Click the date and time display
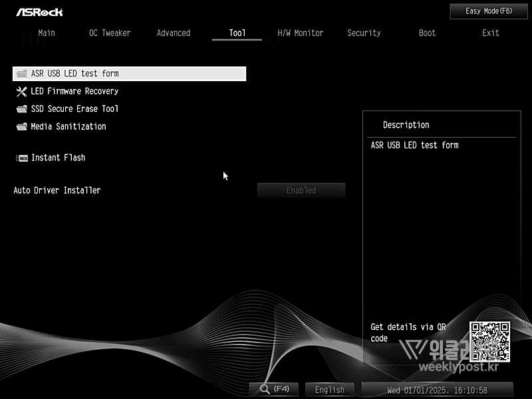The height and width of the screenshot is (399, 532). [x=437, y=390]
